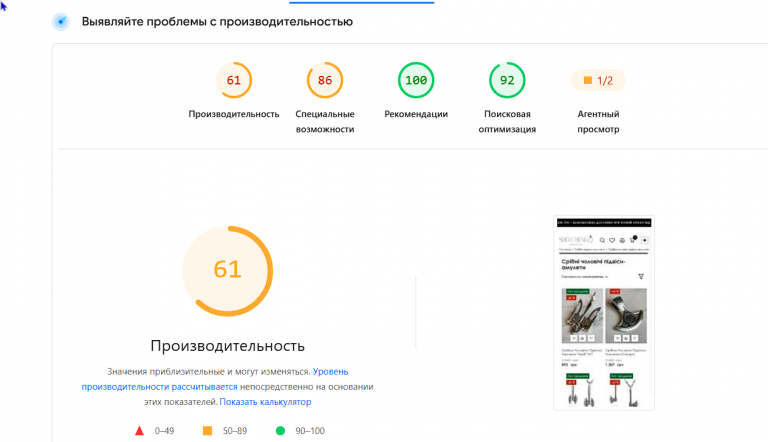Image resolution: width=768 pixels, height=442 pixels.
Task: Click the Агентный просмотр 1/2 badge
Action: click(x=598, y=80)
